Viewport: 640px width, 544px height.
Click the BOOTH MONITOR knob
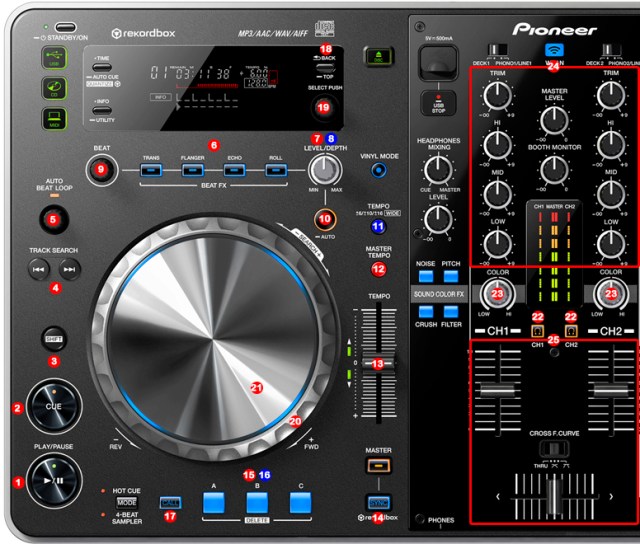click(x=554, y=170)
